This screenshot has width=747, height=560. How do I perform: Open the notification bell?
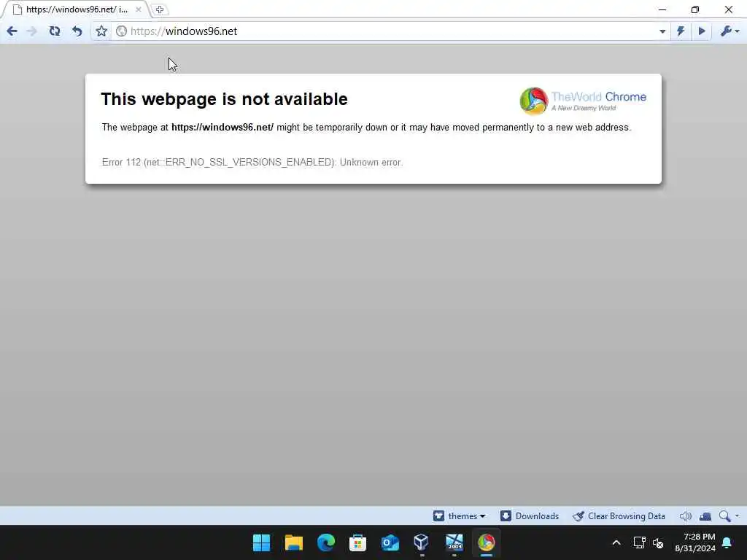[727, 542]
